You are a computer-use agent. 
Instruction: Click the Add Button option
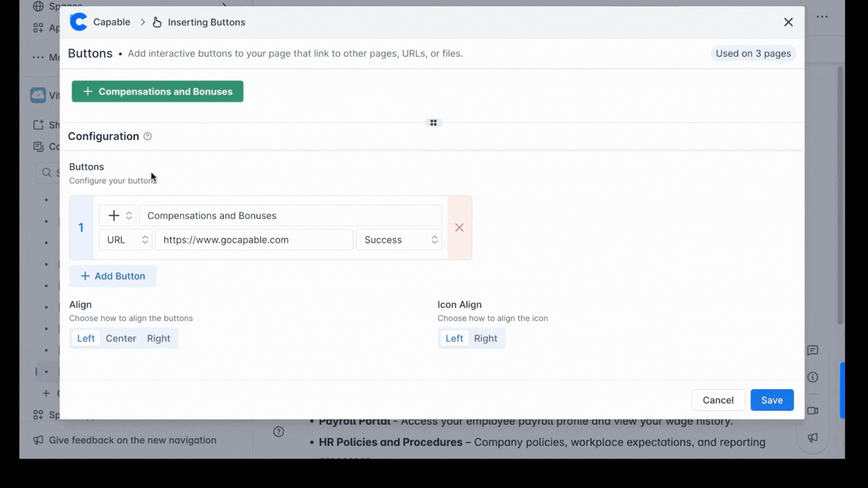pyautogui.click(x=112, y=276)
